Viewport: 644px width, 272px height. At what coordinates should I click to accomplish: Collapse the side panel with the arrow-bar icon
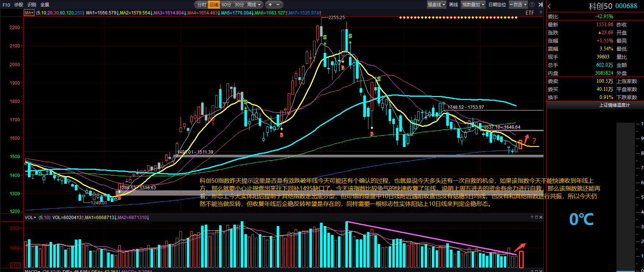(x=541, y=5)
